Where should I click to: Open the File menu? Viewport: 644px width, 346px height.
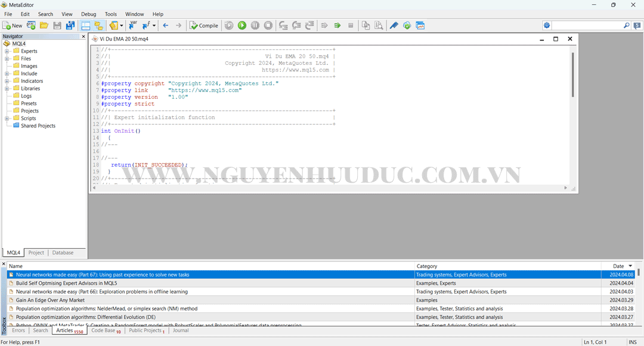coord(8,14)
